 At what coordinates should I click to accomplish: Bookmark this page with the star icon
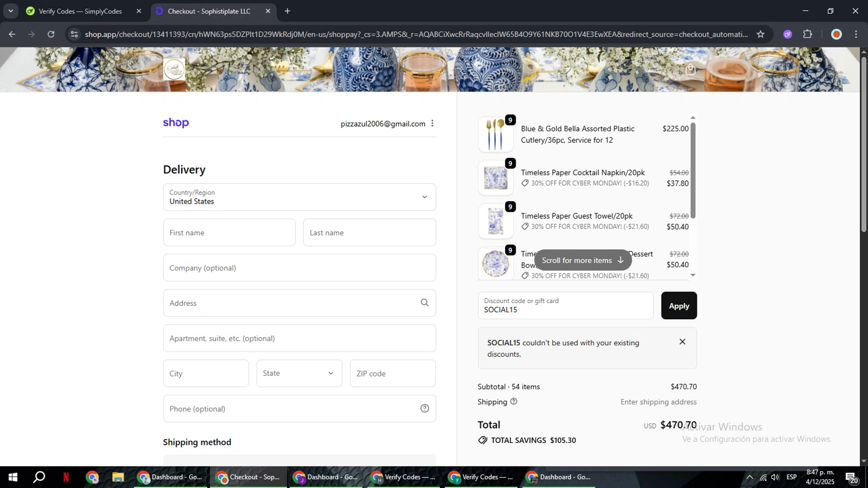point(760,34)
